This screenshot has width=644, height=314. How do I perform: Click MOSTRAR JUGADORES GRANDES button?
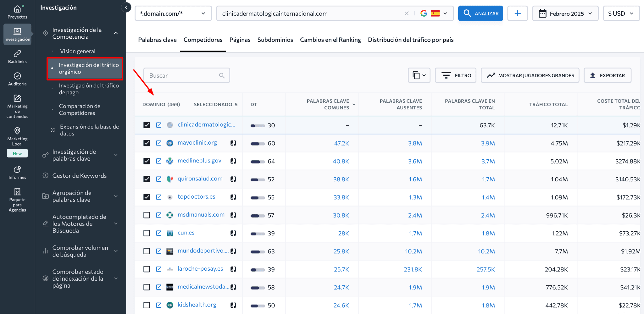(x=530, y=75)
